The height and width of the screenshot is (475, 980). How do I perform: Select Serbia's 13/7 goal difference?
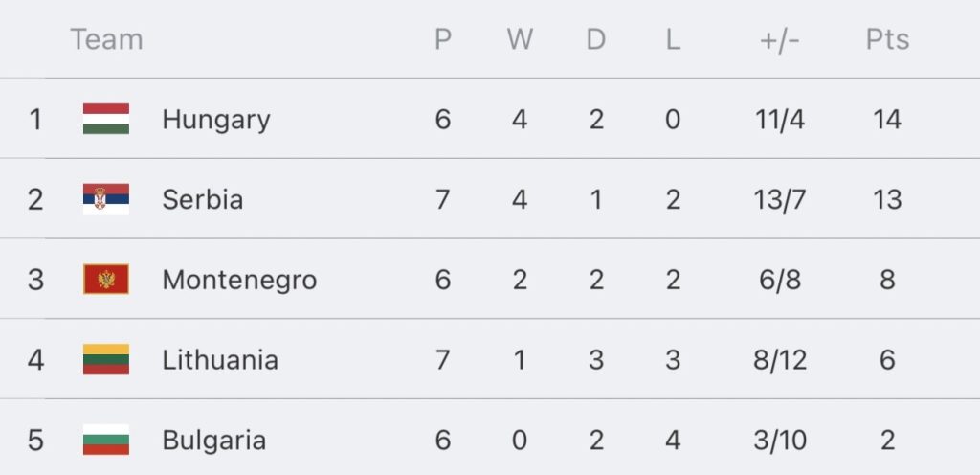[780, 199]
